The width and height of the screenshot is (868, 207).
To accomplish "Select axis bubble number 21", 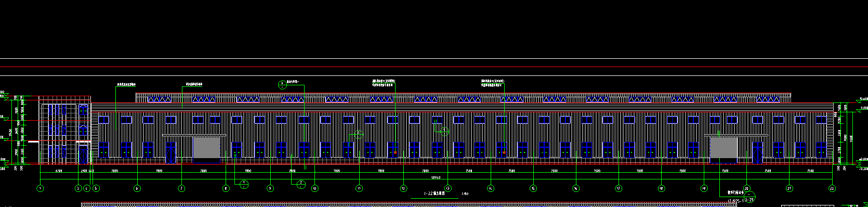I will (789, 188).
